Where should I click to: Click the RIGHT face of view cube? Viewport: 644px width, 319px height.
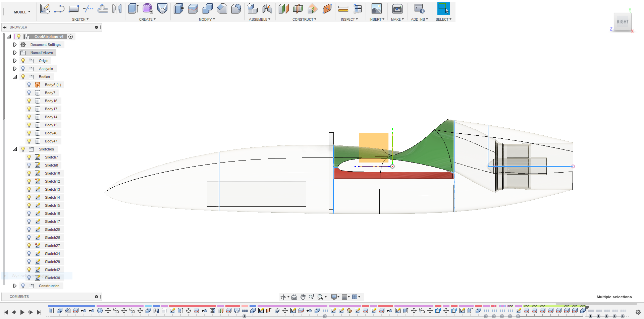tap(623, 22)
